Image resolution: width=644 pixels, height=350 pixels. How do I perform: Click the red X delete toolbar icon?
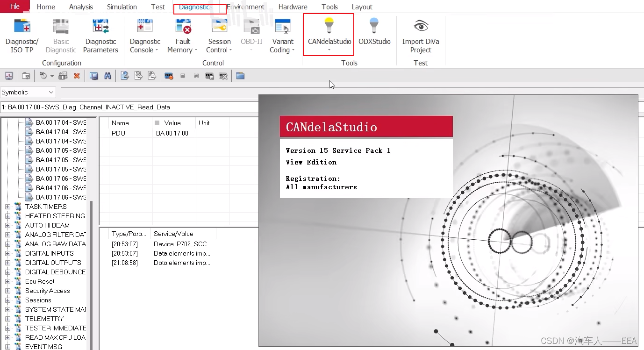click(x=77, y=76)
